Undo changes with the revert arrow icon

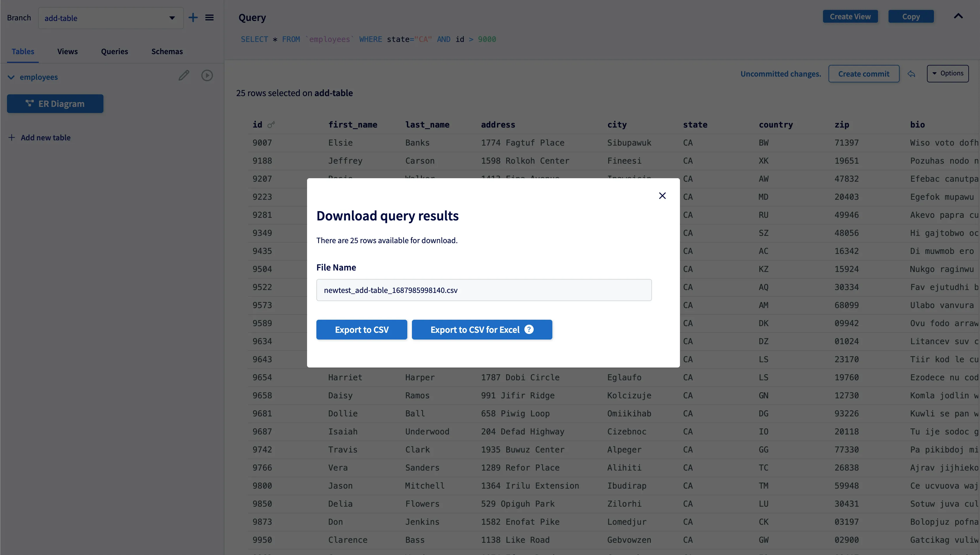pos(912,74)
